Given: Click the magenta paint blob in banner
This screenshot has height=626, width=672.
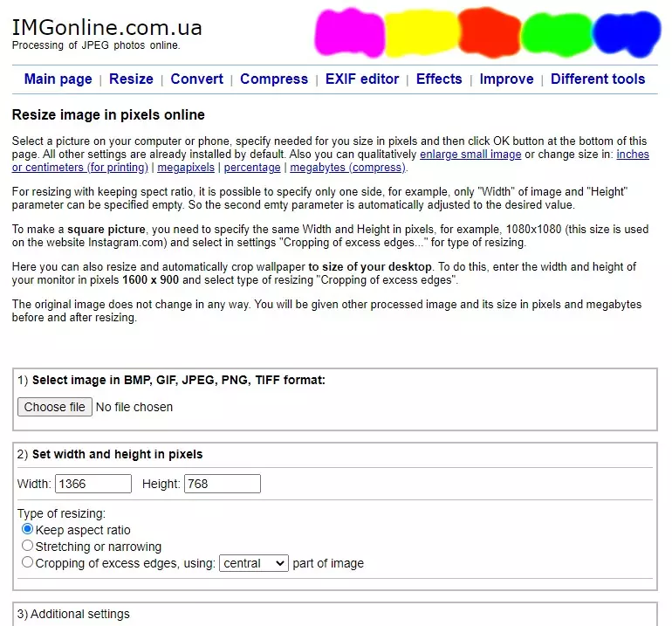Looking at the screenshot, I should click(347, 33).
